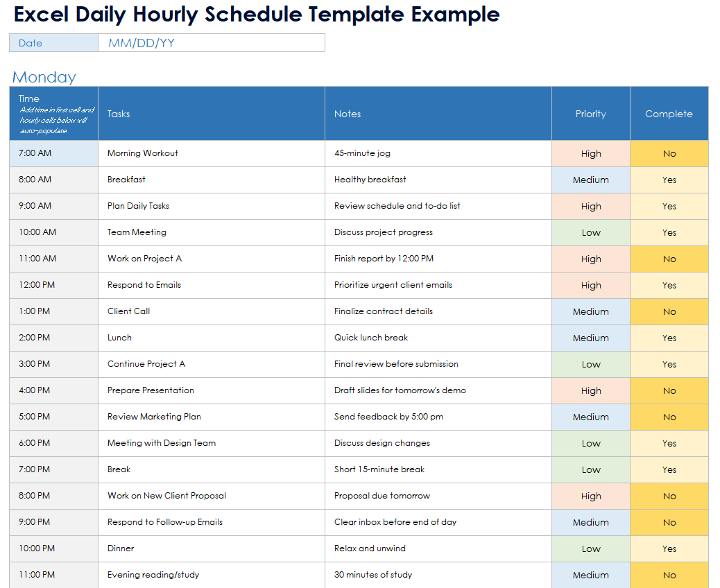This screenshot has height=588, width=720.
Task: Select the Morning Workout task cell
Action: point(143,153)
